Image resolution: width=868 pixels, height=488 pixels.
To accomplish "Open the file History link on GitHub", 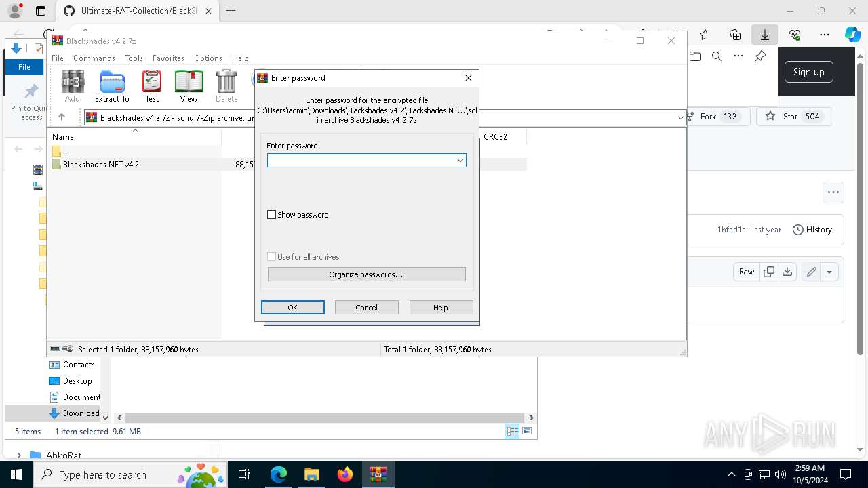I will click(x=812, y=230).
